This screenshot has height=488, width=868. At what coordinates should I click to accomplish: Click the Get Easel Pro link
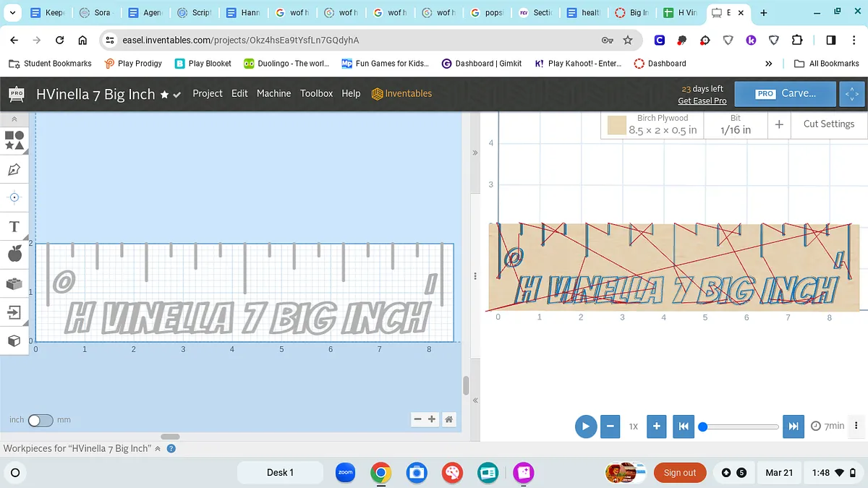pyautogui.click(x=702, y=101)
